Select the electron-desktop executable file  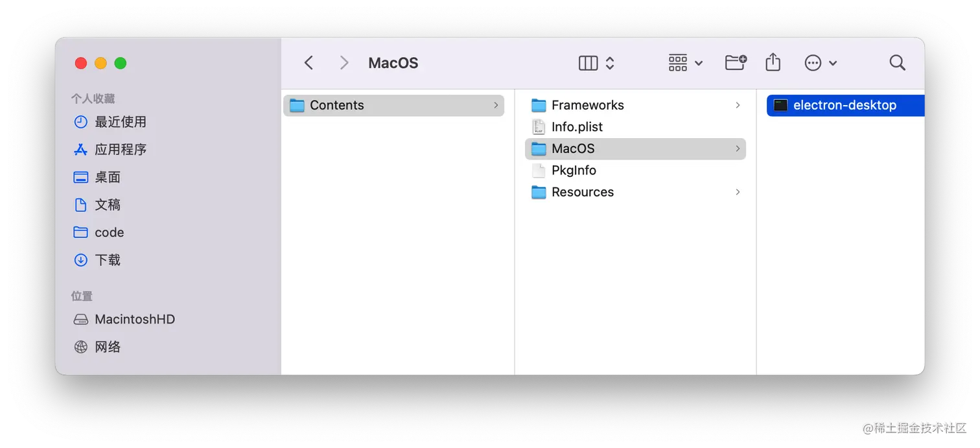point(845,105)
